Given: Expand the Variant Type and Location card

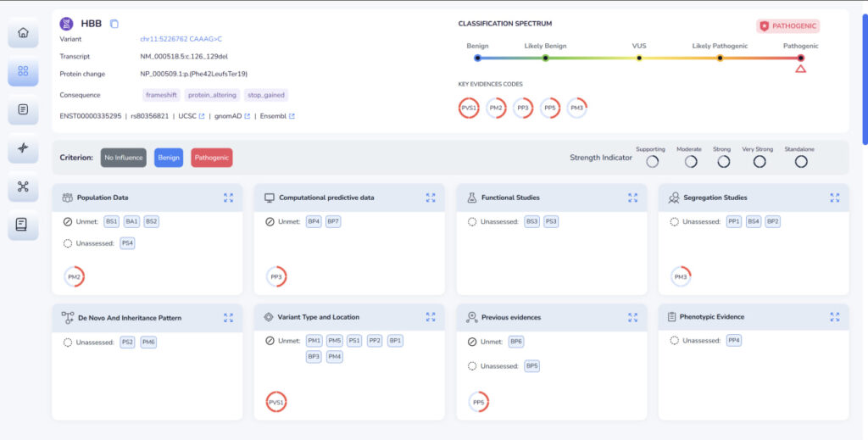Looking at the screenshot, I should click(431, 317).
